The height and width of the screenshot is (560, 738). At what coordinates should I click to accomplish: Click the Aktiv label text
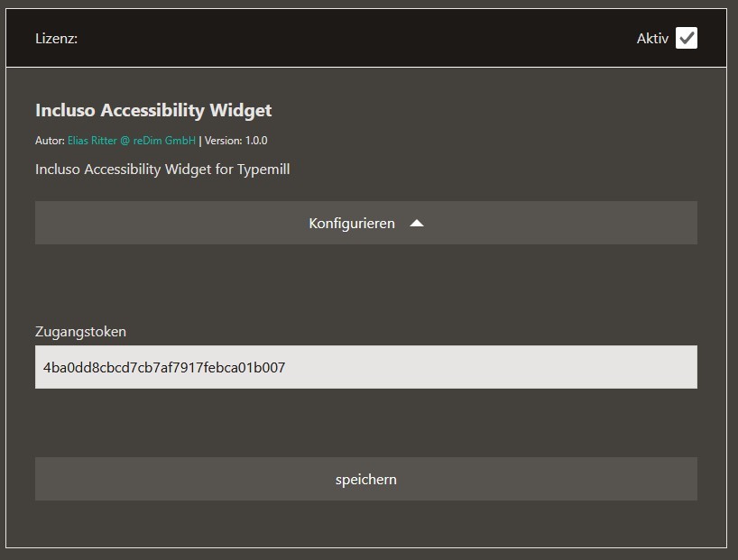point(652,39)
